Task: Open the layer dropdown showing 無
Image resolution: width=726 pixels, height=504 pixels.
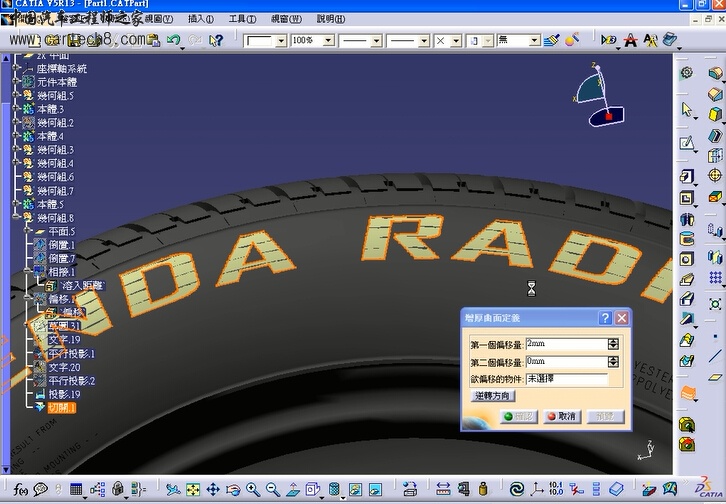Action: (x=534, y=41)
